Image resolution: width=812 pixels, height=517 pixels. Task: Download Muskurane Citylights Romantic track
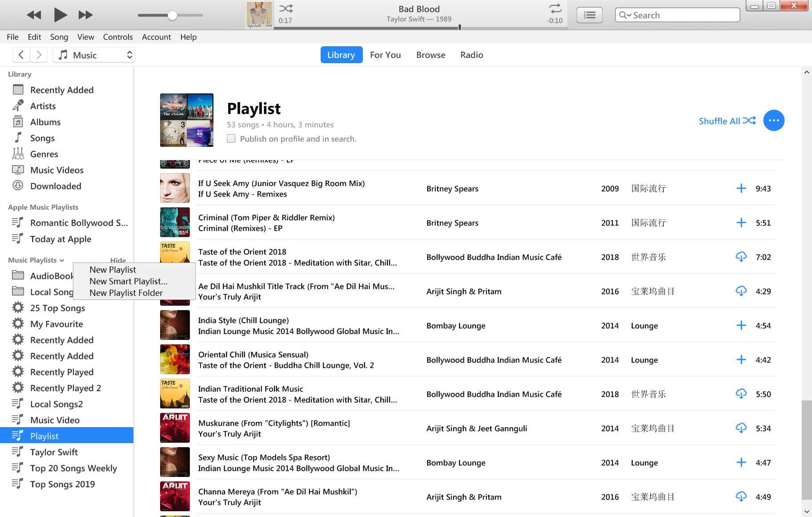pos(741,428)
